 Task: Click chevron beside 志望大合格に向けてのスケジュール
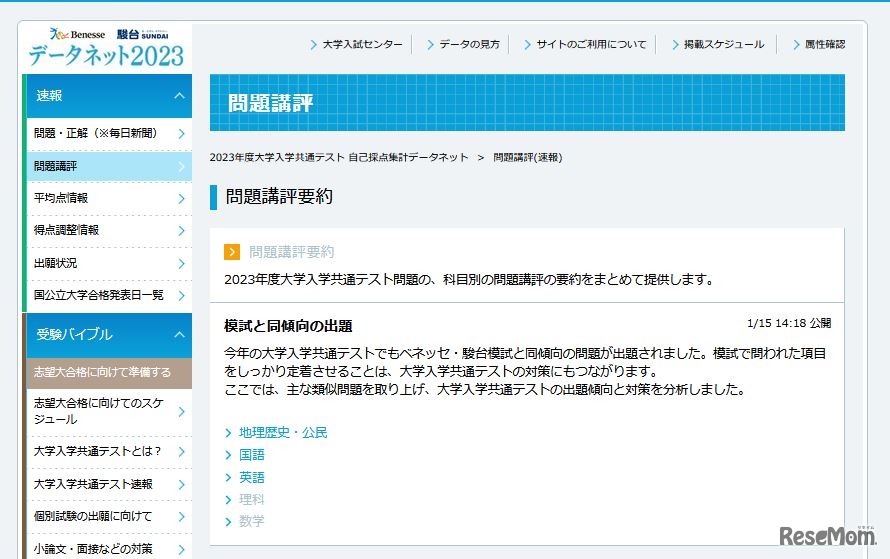(182, 412)
